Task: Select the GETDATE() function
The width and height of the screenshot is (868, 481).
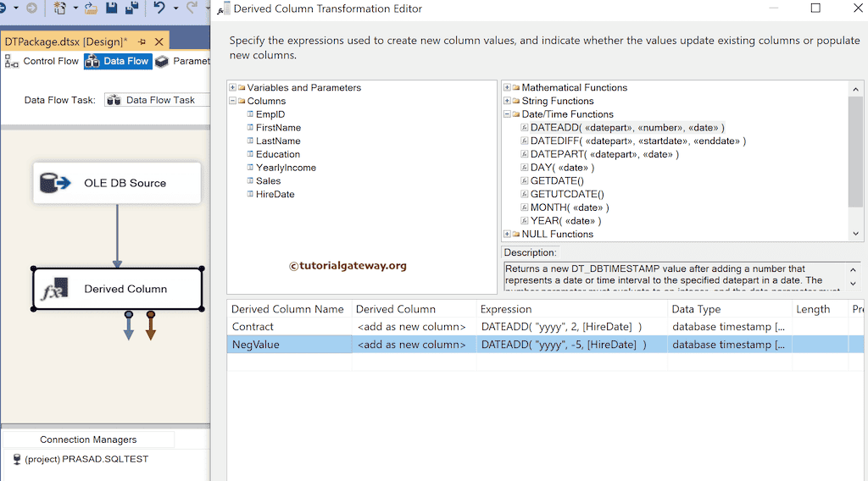Action: pos(557,180)
